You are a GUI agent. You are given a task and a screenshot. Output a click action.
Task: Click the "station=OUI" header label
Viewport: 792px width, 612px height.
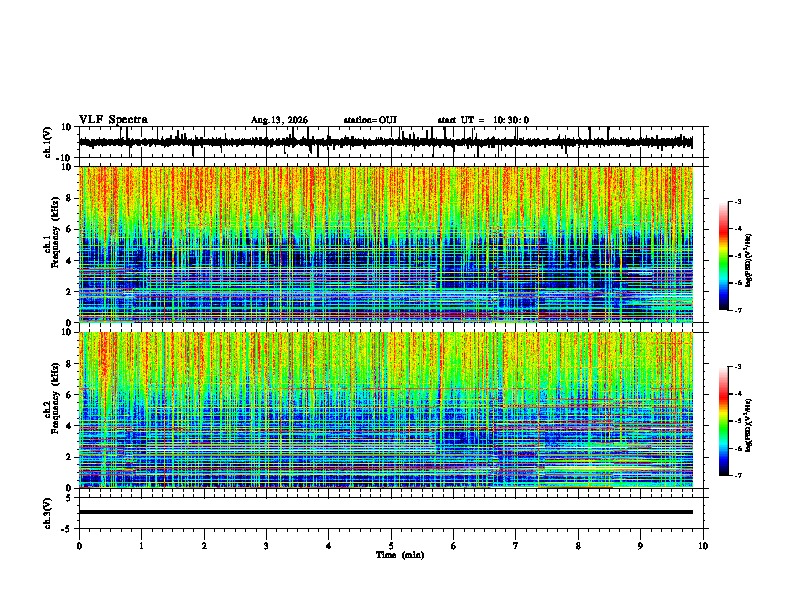pos(370,120)
